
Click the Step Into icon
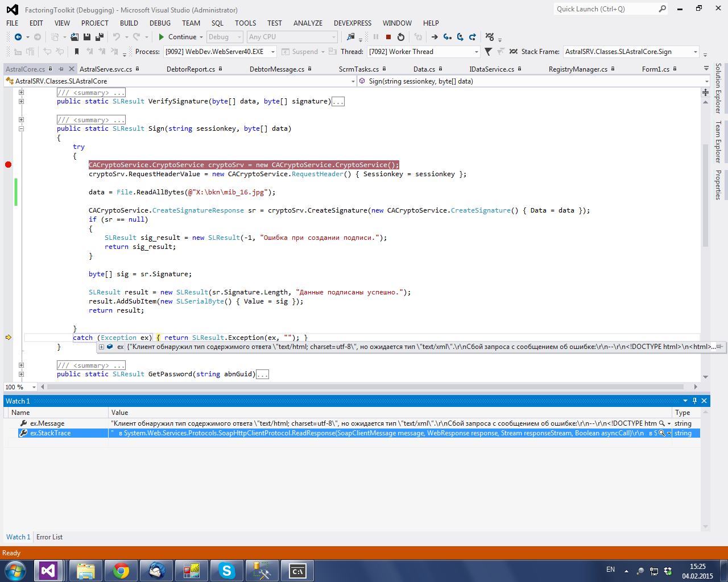pyautogui.click(x=448, y=37)
